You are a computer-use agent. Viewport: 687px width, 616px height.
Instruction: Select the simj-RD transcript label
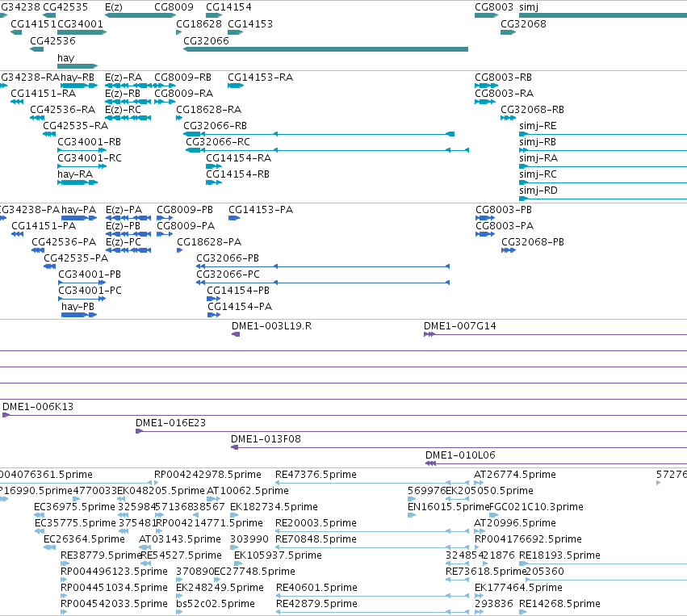pyautogui.click(x=538, y=191)
